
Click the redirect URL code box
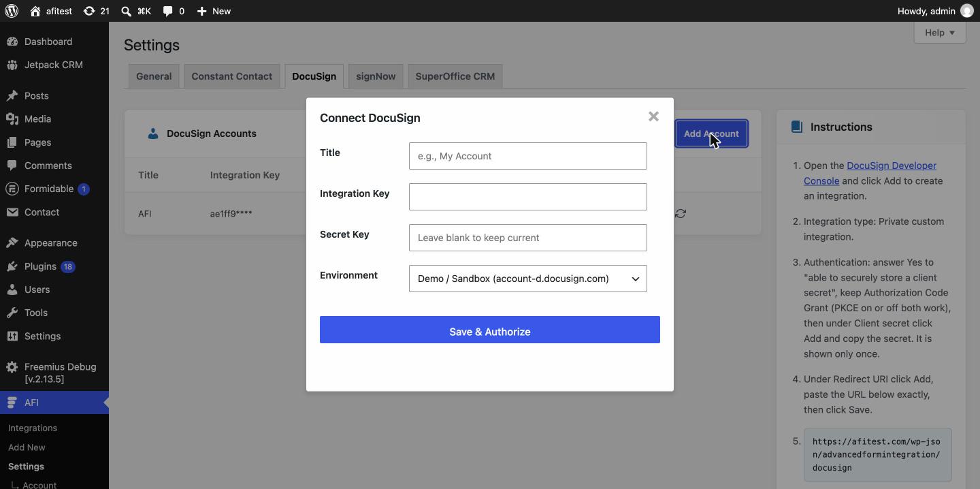click(x=877, y=454)
